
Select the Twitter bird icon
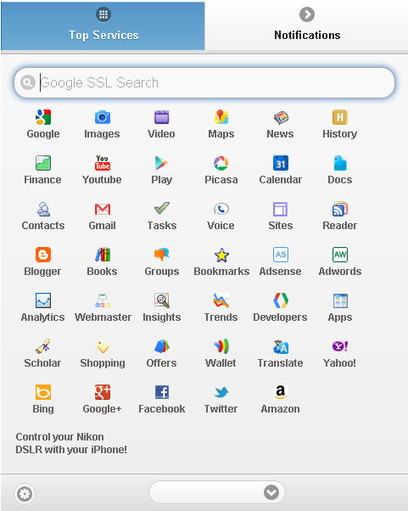click(221, 392)
